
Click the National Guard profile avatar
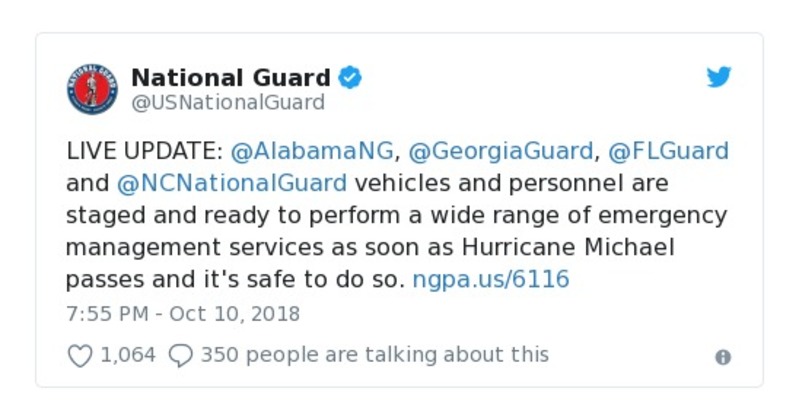tap(92, 89)
